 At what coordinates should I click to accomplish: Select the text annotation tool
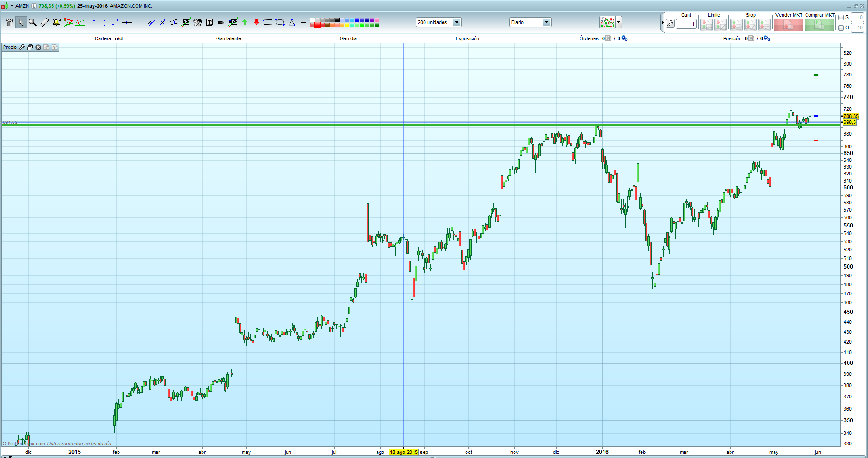[x=209, y=22]
